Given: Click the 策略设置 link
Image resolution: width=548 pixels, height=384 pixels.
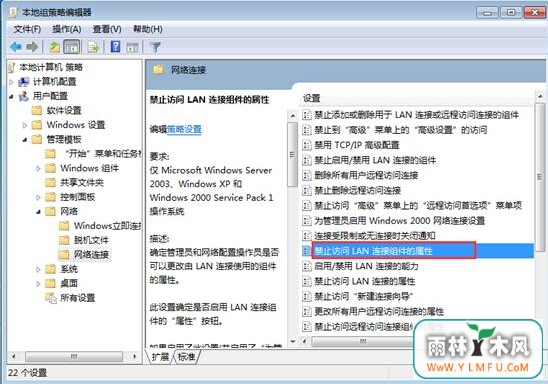Looking at the screenshot, I should tap(184, 129).
